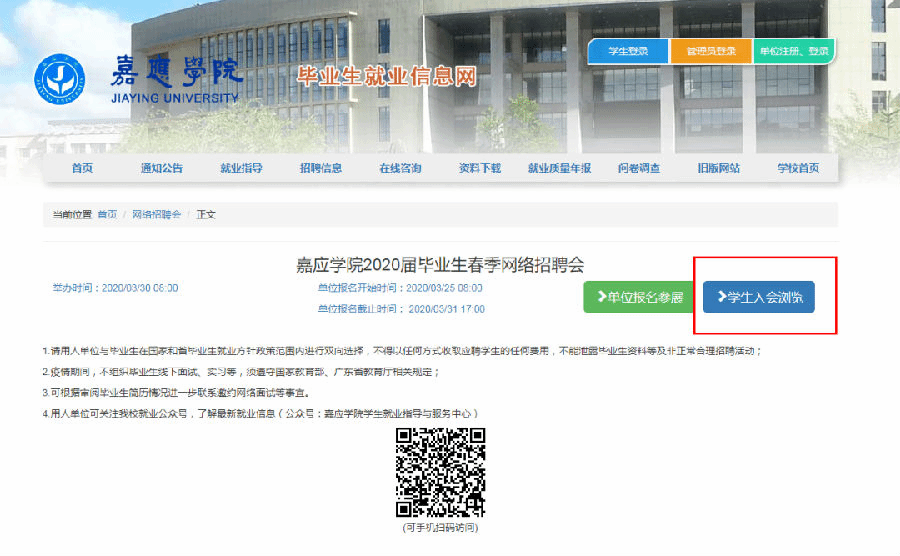The height and width of the screenshot is (556, 900).
Task: Select 就业指导 in the navigation bar
Action: click(241, 169)
